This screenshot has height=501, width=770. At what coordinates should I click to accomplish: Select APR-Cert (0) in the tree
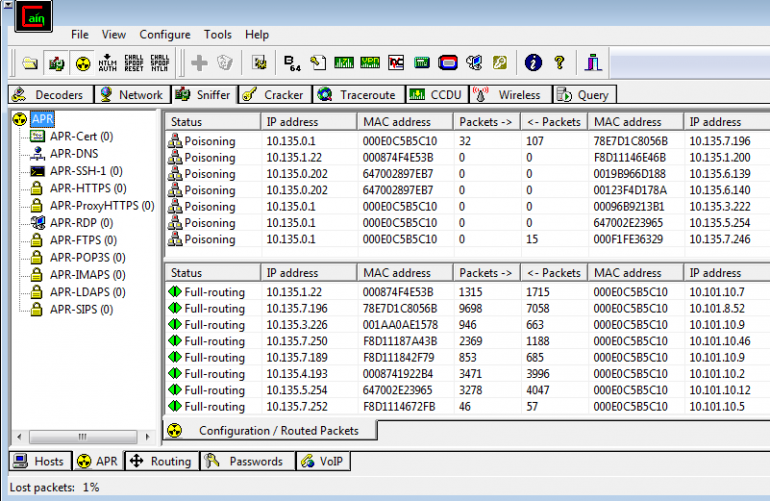pyautogui.click(x=81, y=137)
